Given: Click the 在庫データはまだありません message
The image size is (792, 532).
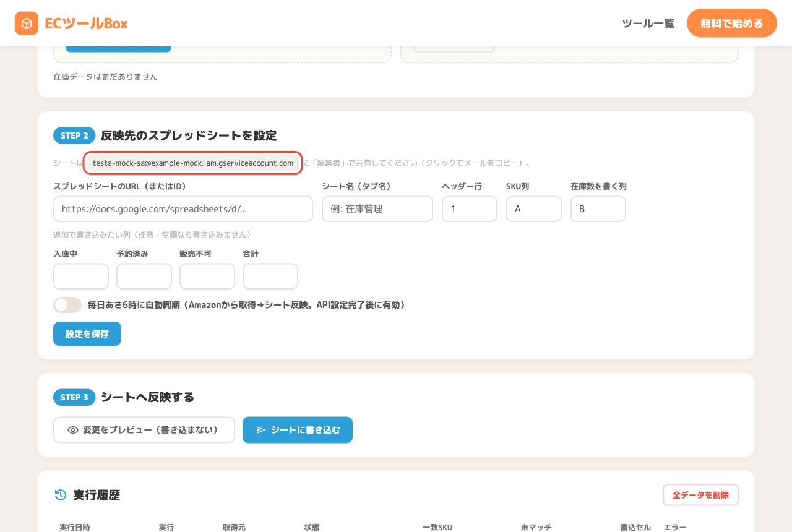Looking at the screenshot, I should (105, 77).
